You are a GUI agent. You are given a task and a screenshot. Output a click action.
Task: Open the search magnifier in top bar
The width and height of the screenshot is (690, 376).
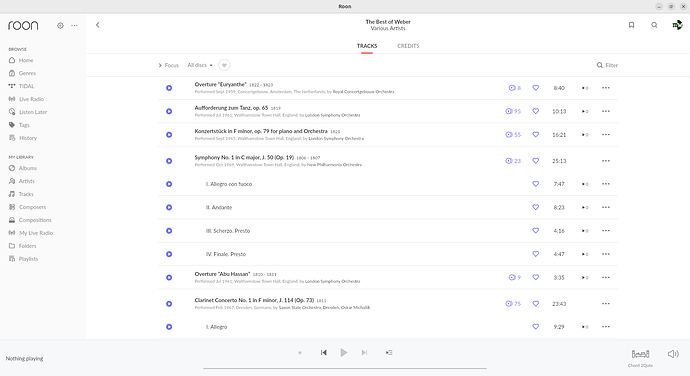pos(654,25)
